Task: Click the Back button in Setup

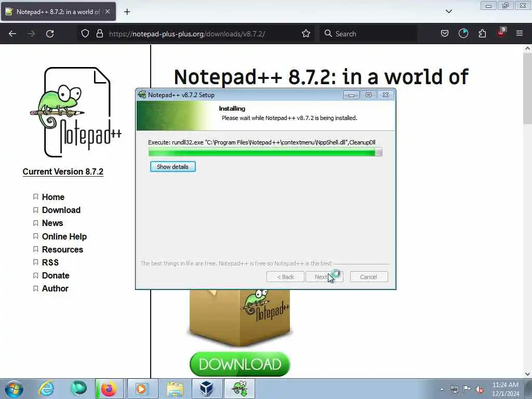Action: coord(285,277)
